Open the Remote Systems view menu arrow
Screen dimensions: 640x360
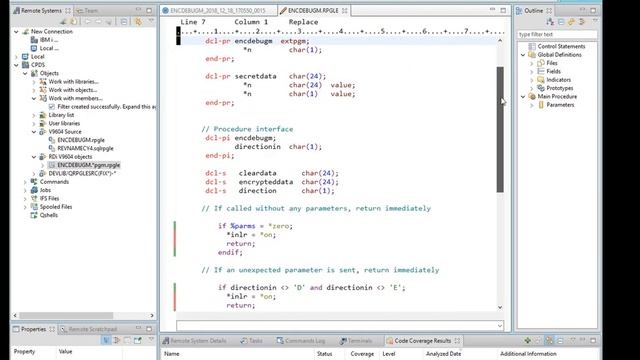point(151,21)
